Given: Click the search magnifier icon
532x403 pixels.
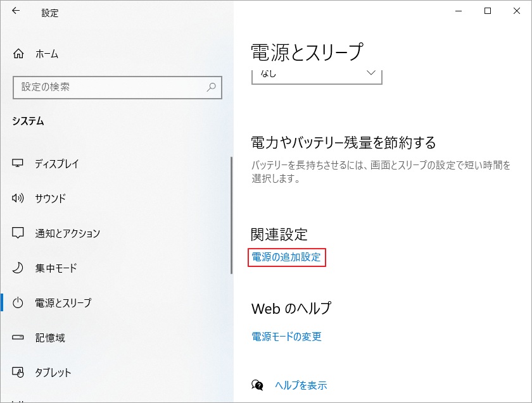Looking at the screenshot, I should [x=211, y=87].
